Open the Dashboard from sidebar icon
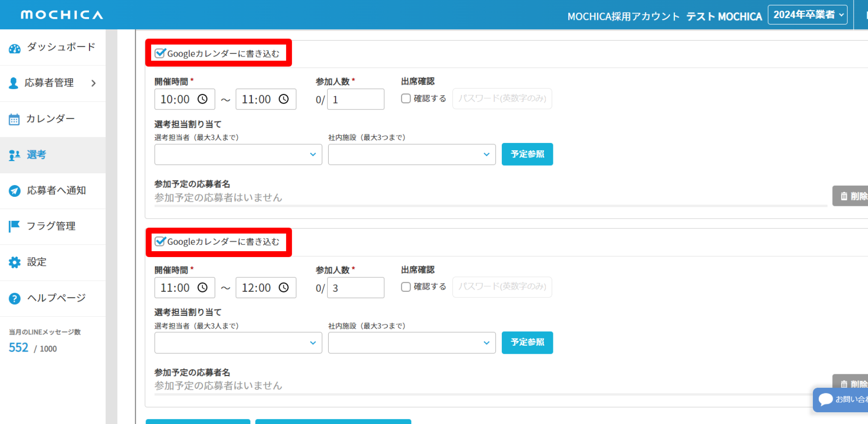 click(15, 48)
